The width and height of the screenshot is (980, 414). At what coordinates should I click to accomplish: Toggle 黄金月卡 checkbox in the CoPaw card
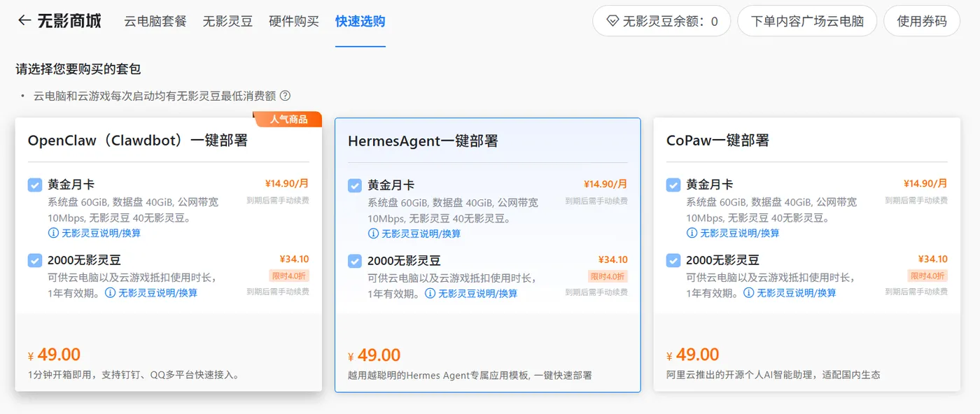coord(673,185)
